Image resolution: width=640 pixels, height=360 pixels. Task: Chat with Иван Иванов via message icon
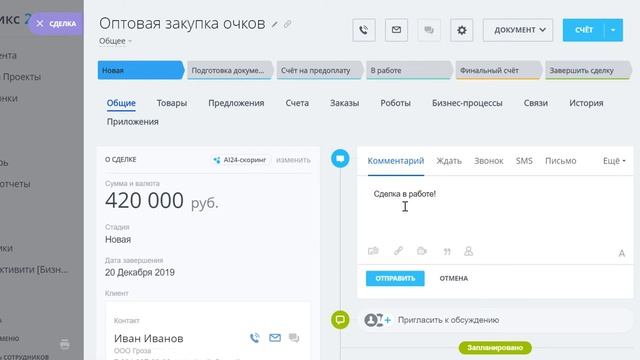point(294,338)
